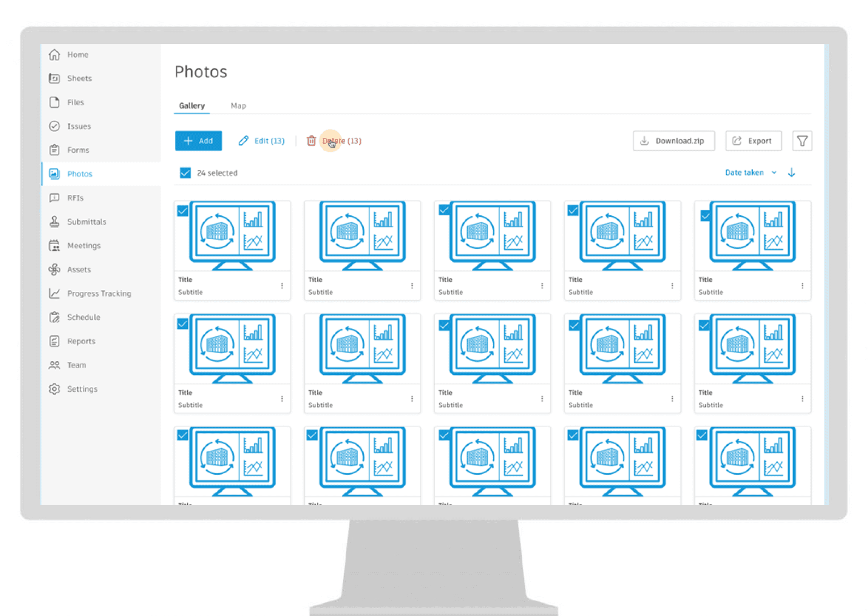Switch to the Gallery tab
The width and height of the screenshot is (868, 616).
point(192,105)
